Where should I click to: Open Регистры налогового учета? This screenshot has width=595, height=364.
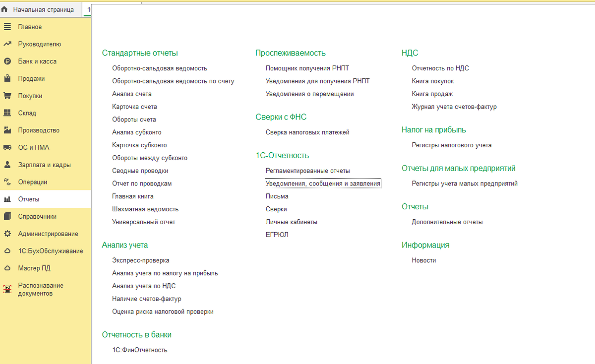point(452,145)
